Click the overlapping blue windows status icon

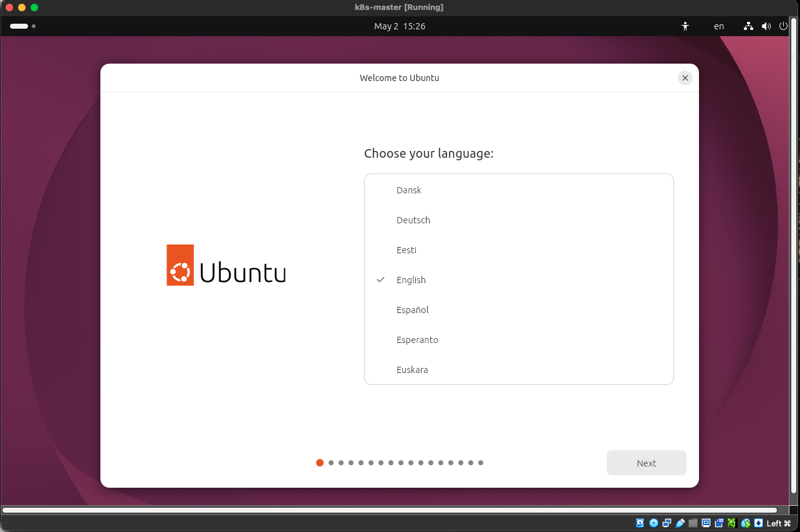(719, 523)
